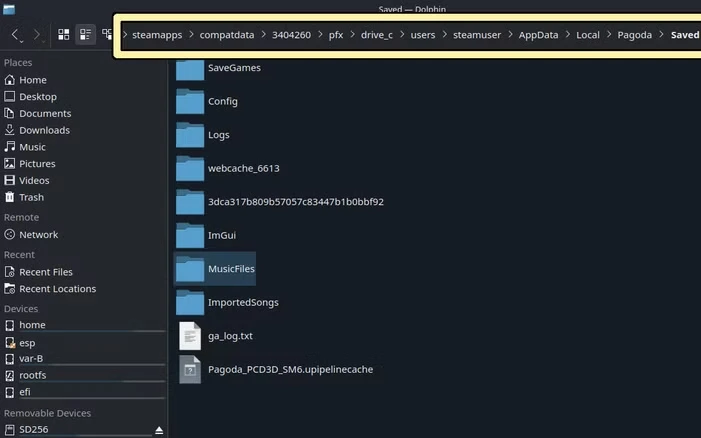The height and width of the screenshot is (438, 701).
Task: Jump to Pagoda in breadcrumb path
Action: (x=634, y=35)
